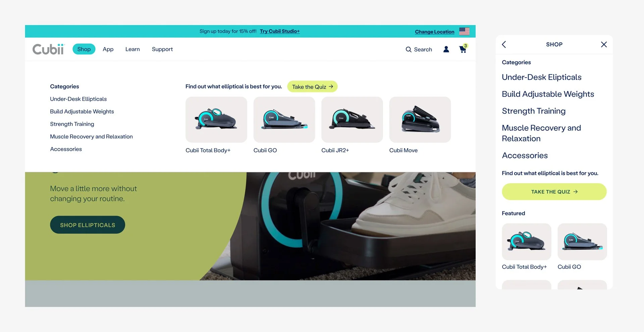Click the US flag location icon

pos(464,31)
